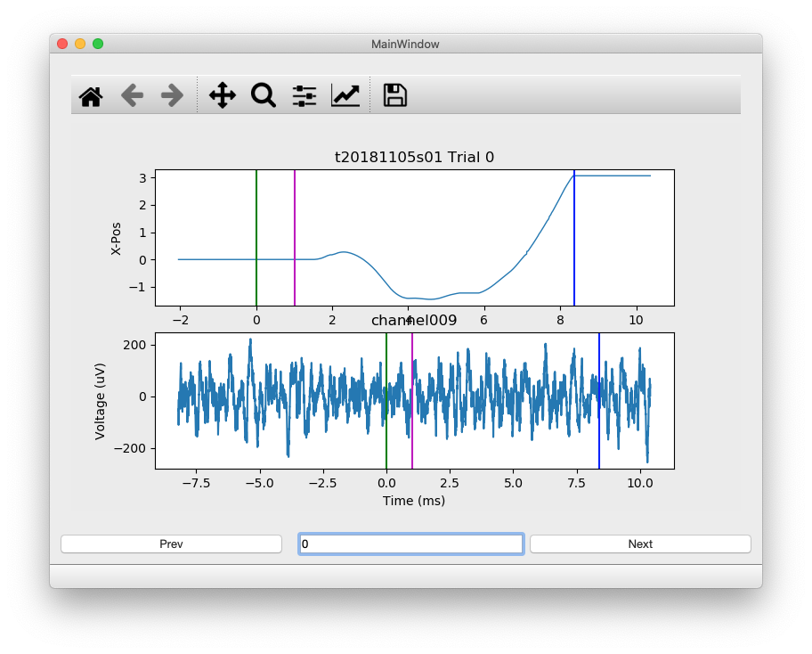This screenshot has height=654, width=812.
Task: Click the 'MainWindow' title bar text
Action: point(405,44)
